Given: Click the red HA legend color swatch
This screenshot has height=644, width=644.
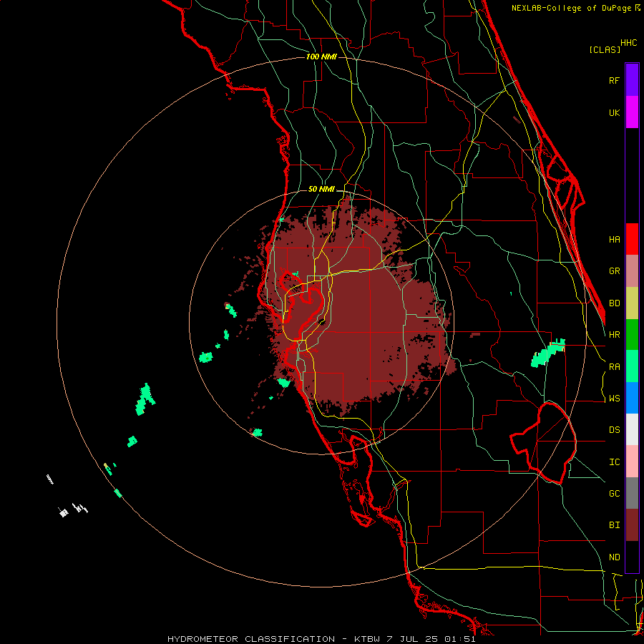Looking at the screenshot, I should point(632,239).
